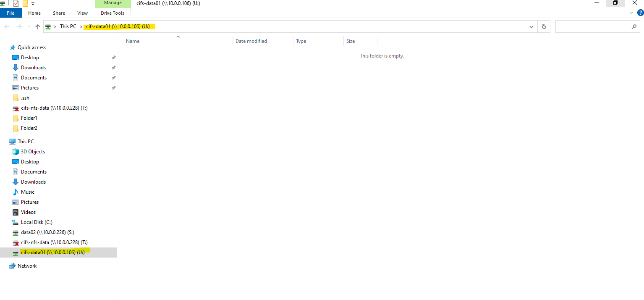644x300 pixels.
Task: Collapse the ribbon with chevron
Action: [632, 13]
